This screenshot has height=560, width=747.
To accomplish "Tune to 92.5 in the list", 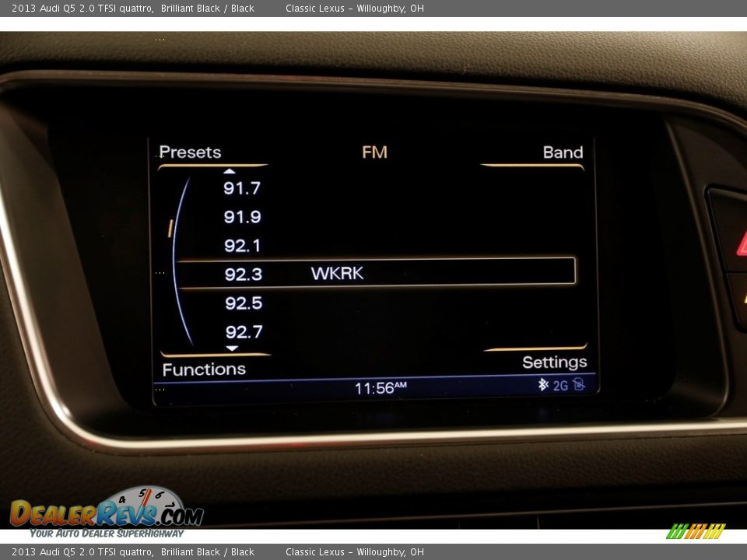I will pos(244,303).
